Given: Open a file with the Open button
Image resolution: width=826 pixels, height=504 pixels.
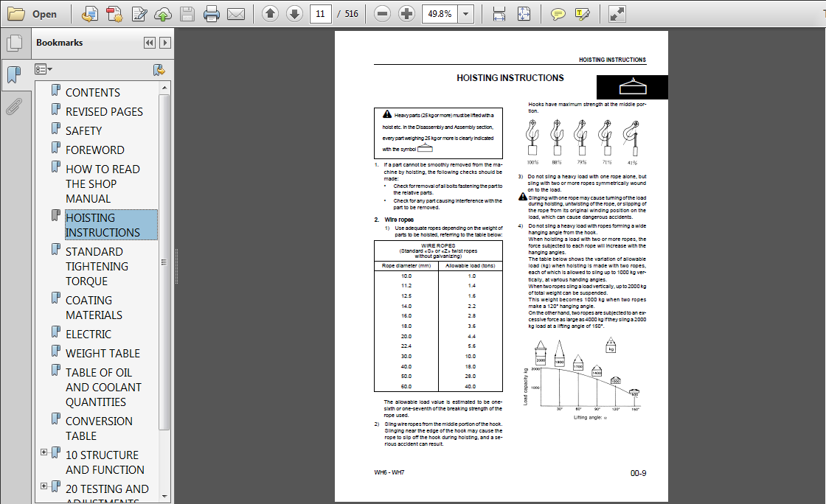Looking at the screenshot, I should click(32, 14).
